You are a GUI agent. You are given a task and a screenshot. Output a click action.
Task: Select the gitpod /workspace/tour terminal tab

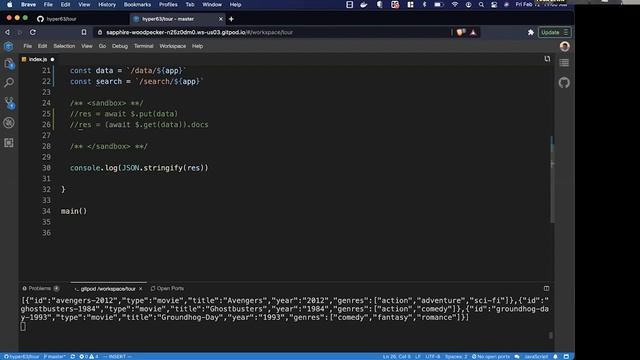click(x=108, y=289)
